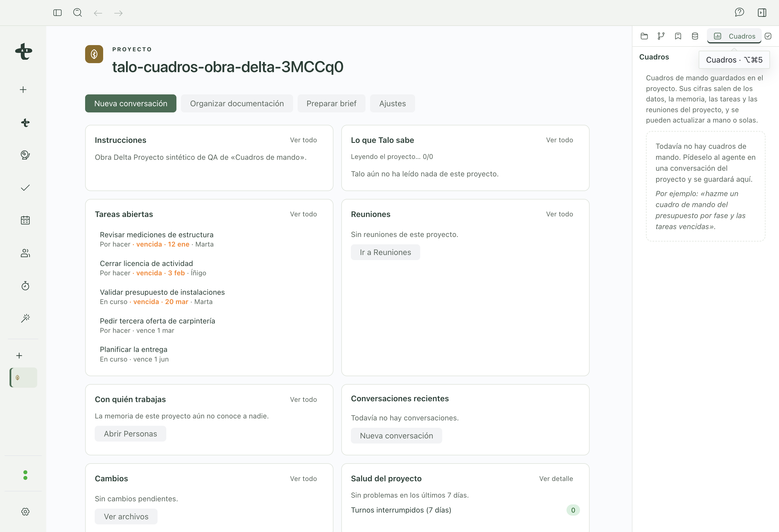
Task: Open task Validar presupuesto de instalaciones
Action: click(209, 297)
